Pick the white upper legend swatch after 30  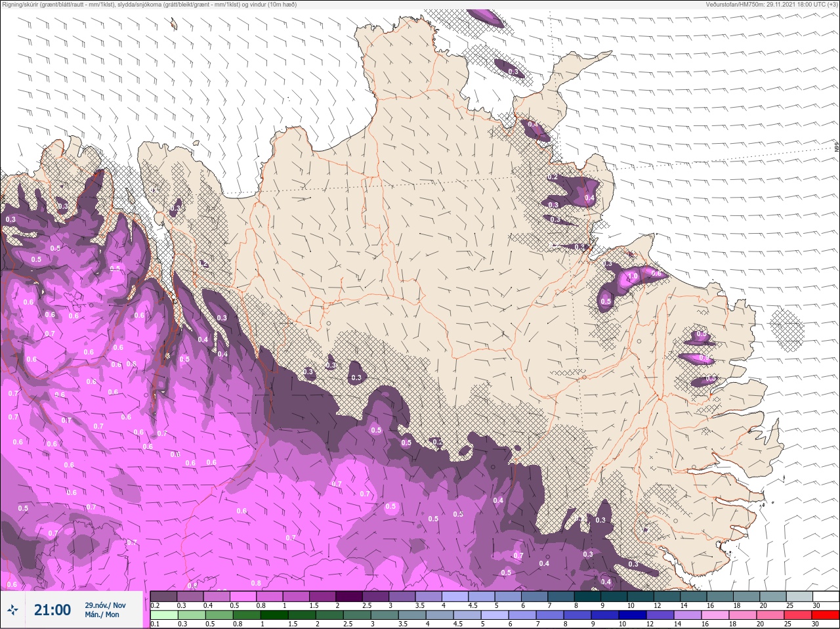tap(826, 596)
